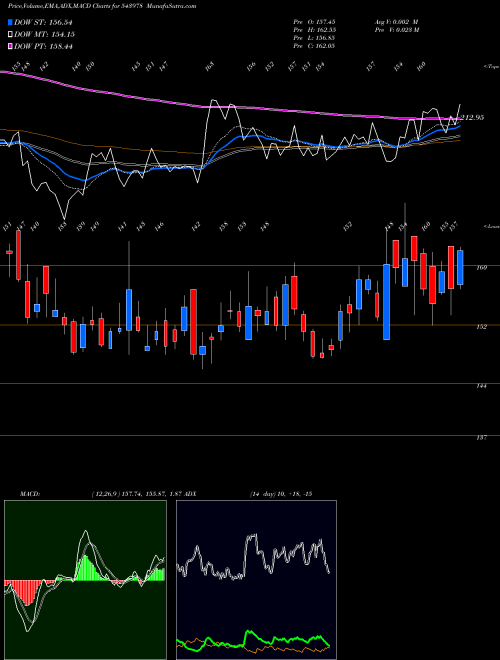Open the green MACD histogram panel

point(85,580)
